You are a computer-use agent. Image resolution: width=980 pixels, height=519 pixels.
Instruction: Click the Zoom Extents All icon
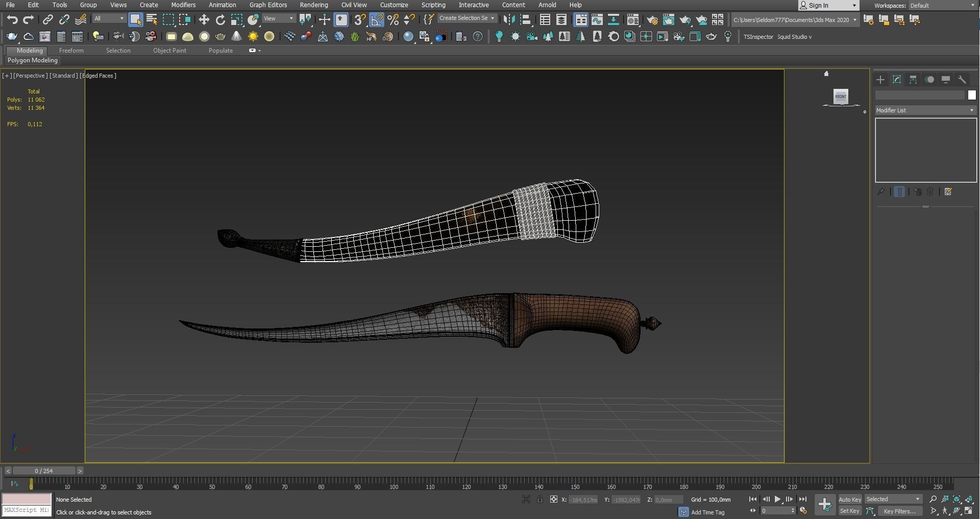969,499
